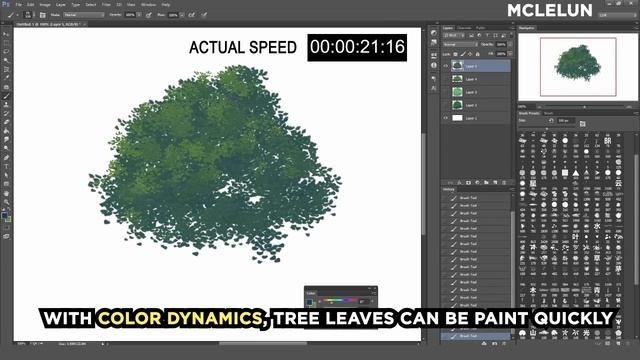Click brush size value field
The width and height of the screenshot is (640, 360).
tap(565, 121)
